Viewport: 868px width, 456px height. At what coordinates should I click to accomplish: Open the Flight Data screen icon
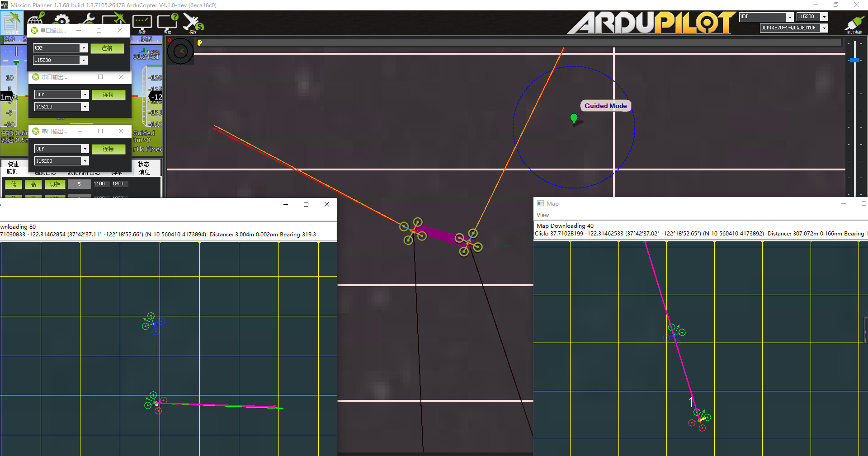12,23
